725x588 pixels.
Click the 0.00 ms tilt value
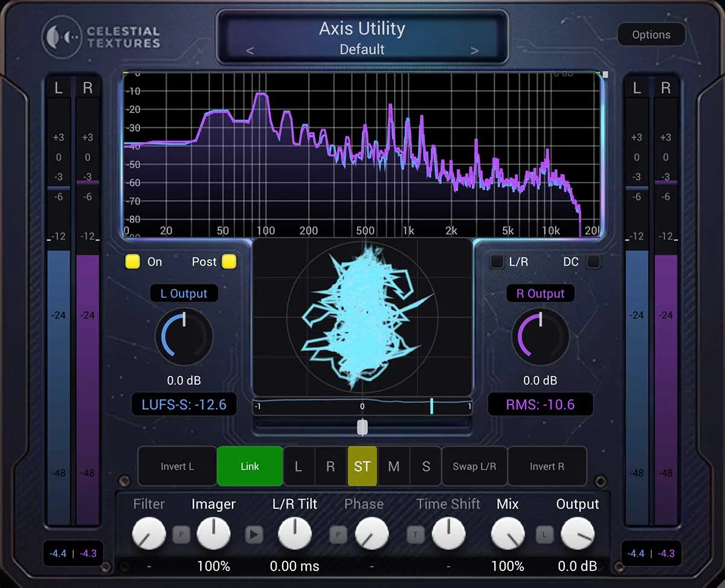pyautogui.click(x=295, y=566)
